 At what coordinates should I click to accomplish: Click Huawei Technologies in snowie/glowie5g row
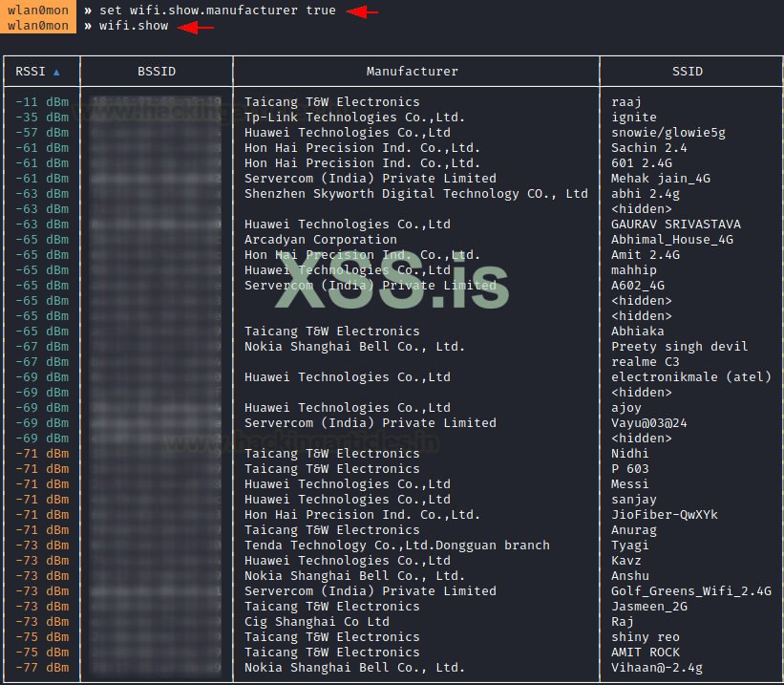point(347,133)
